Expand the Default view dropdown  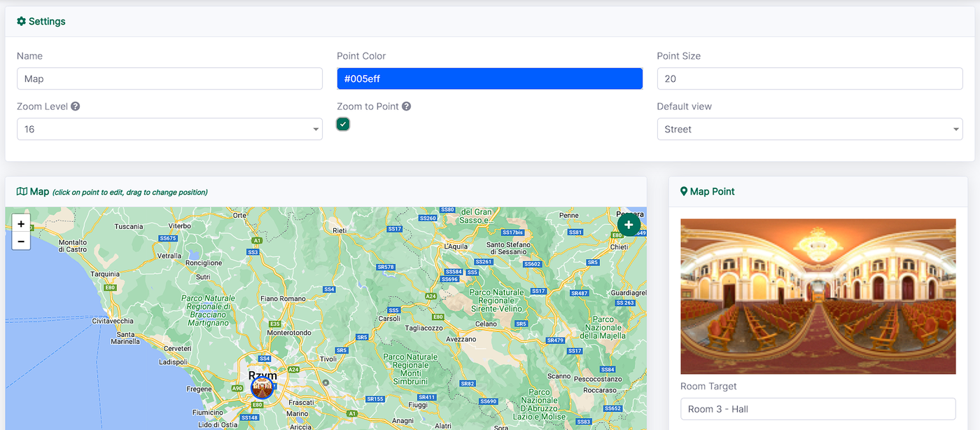809,130
